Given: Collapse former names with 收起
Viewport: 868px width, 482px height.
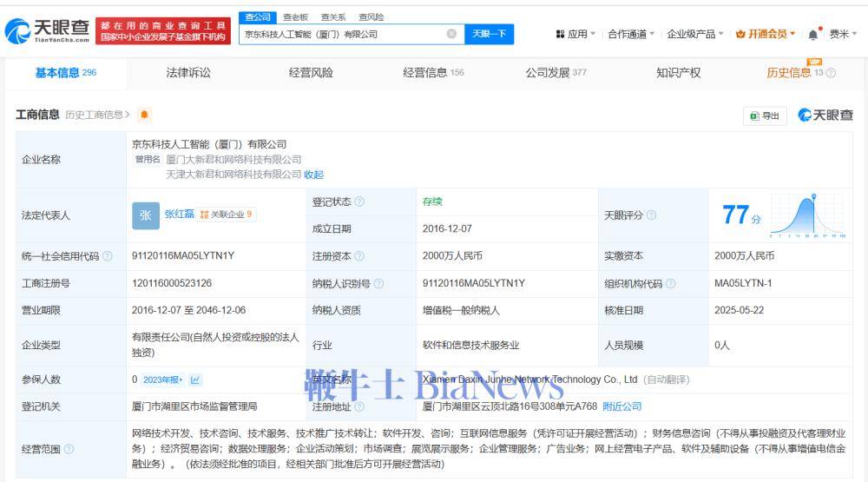Looking at the screenshot, I should point(314,175).
